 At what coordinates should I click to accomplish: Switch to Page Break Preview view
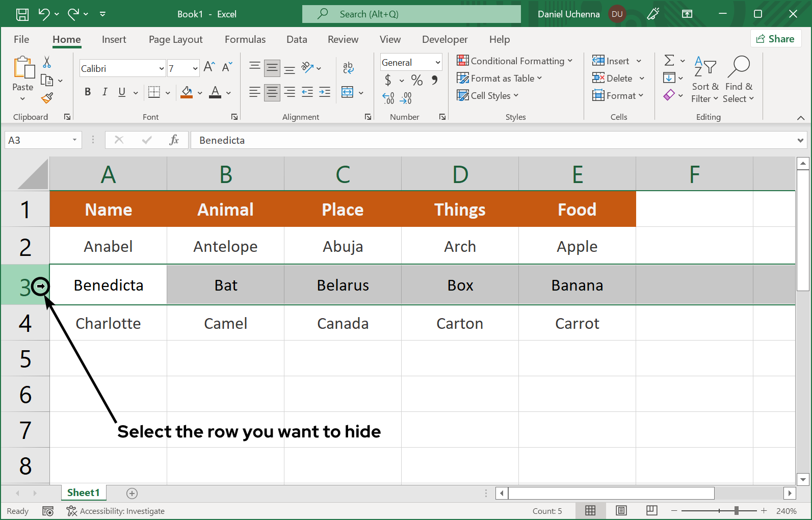click(651, 510)
